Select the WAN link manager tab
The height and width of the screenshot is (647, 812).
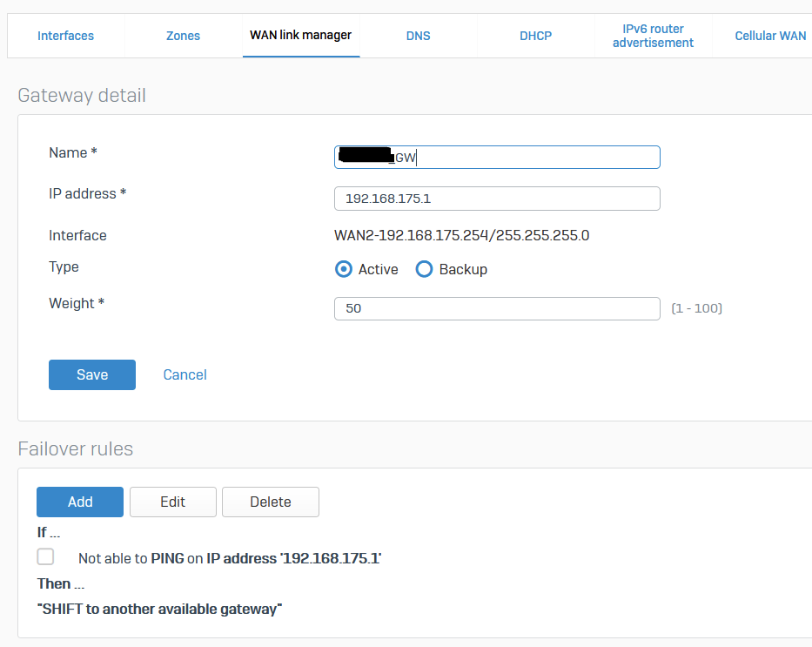300,36
